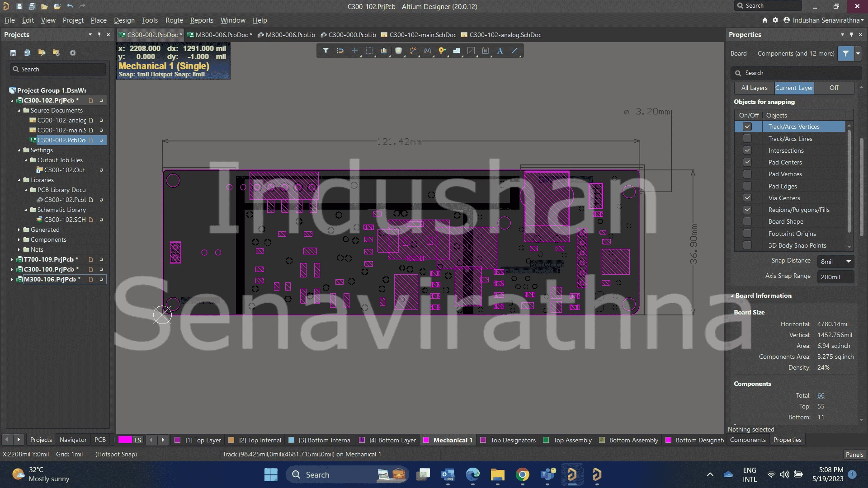Open the Snapping magnet options
This screenshot has width=868, height=488.
(340, 51)
